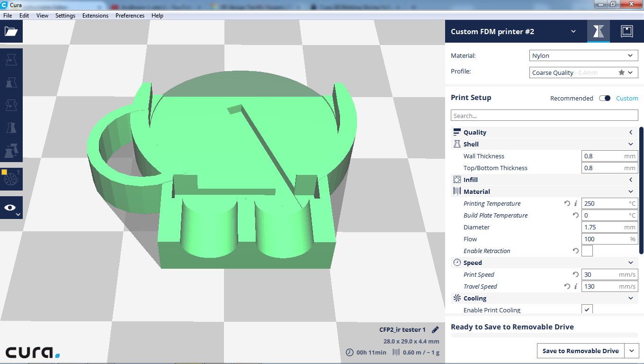Open the Edit menu

click(24, 16)
